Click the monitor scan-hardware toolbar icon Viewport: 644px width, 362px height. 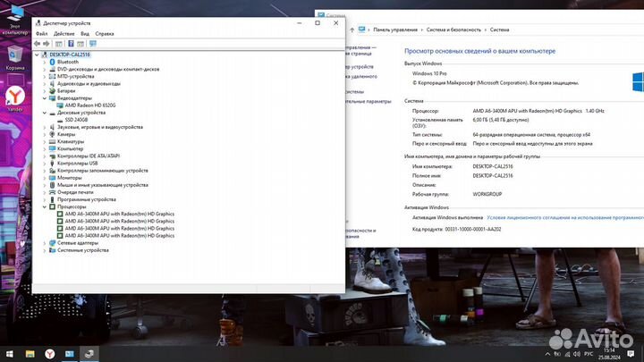click(93, 44)
